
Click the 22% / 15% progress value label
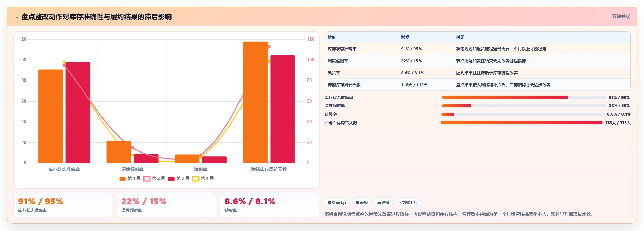tap(619, 106)
